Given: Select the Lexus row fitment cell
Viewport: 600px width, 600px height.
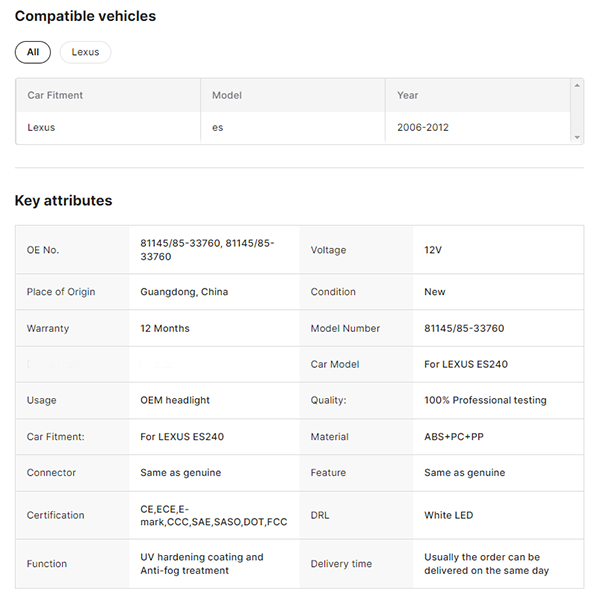Looking at the screenshot, I should click(42, 128).
